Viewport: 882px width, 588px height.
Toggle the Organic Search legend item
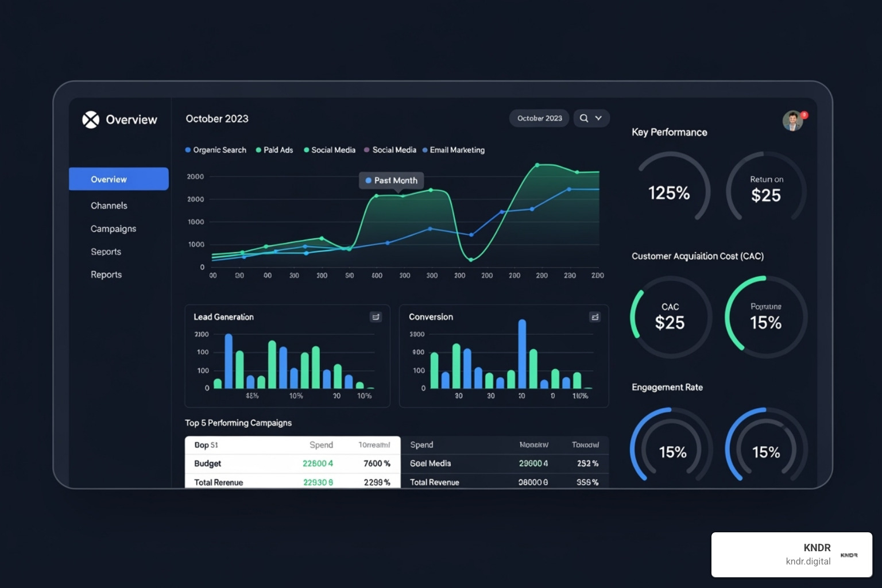point(216,150)
